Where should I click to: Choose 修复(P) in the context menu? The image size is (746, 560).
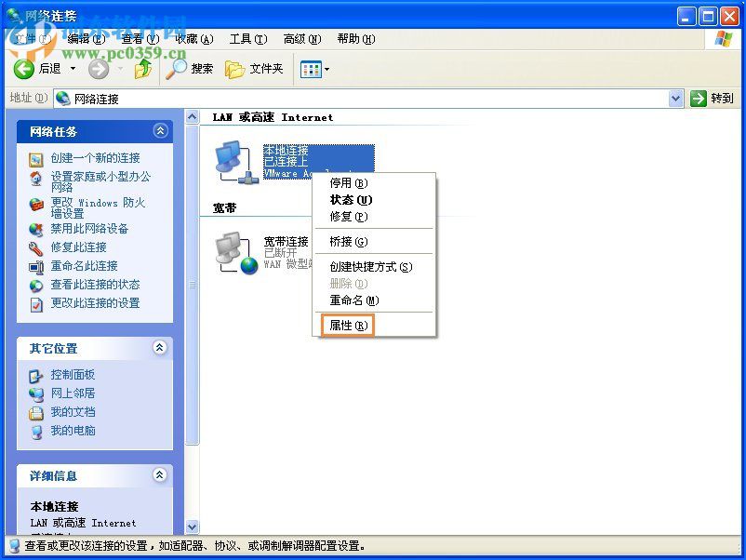pyautogui.click(x=374, y=217)
